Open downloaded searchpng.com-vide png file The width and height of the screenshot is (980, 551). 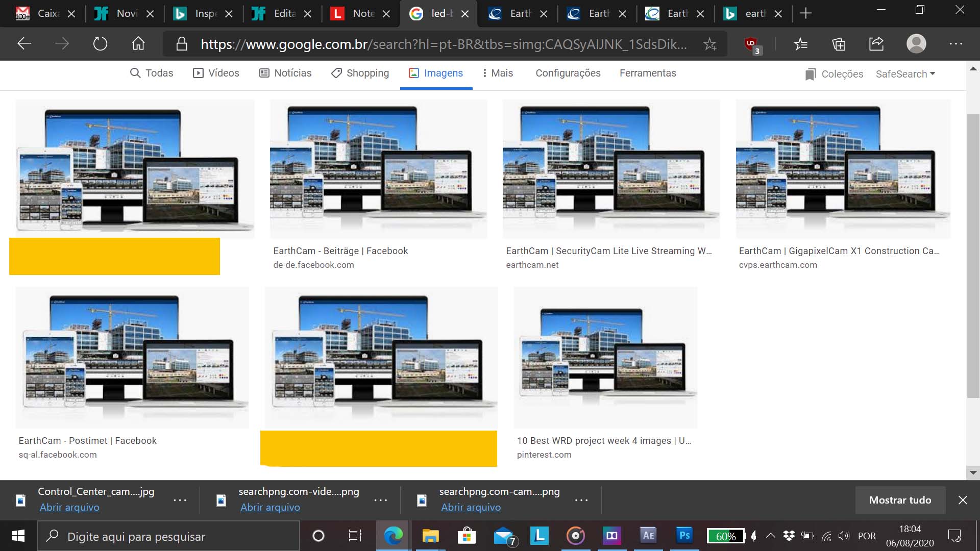pos(270,508)
